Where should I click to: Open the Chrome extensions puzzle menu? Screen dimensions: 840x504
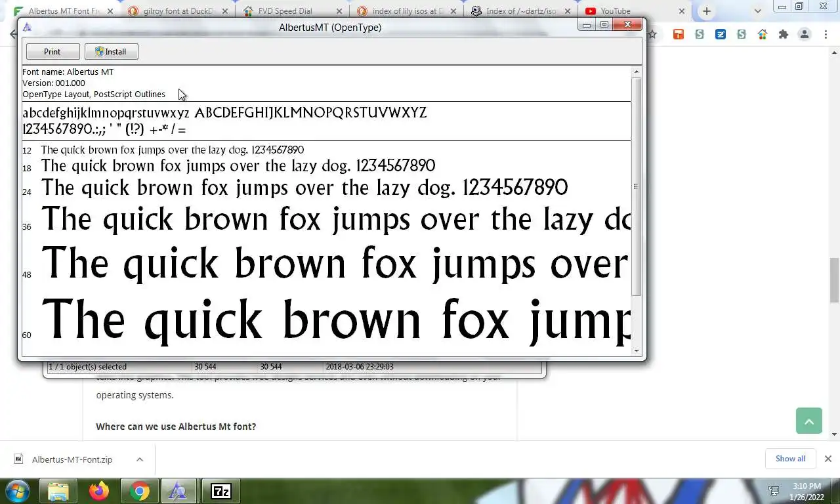[783, 34]
